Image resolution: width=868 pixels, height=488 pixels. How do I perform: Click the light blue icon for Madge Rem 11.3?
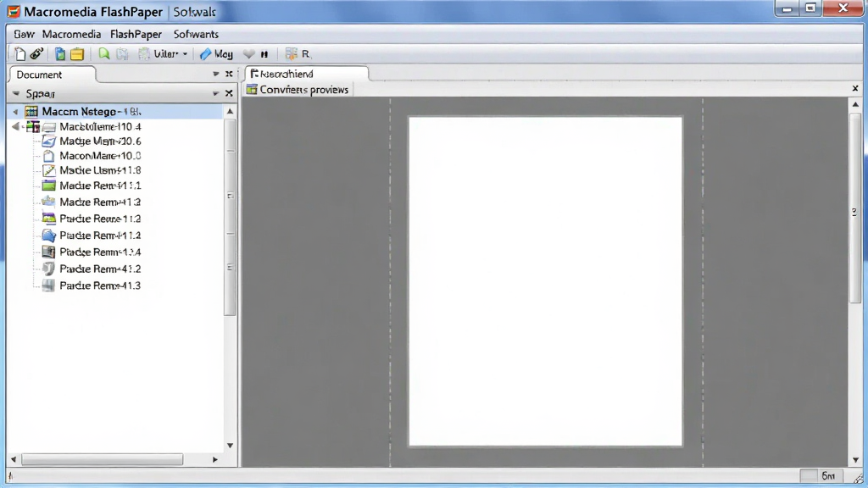48,202
